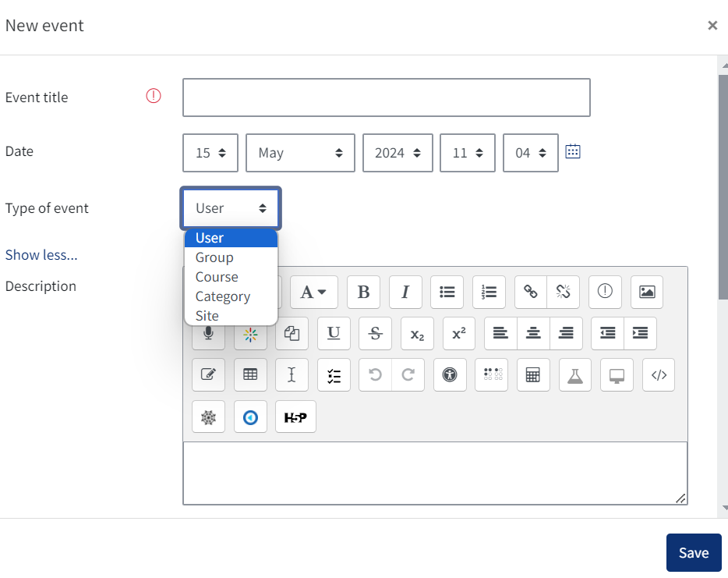Image resolution: width=728 pixels, height=578 pixels.
Task: Outdent the paragraph
Action: coord(608,334)
